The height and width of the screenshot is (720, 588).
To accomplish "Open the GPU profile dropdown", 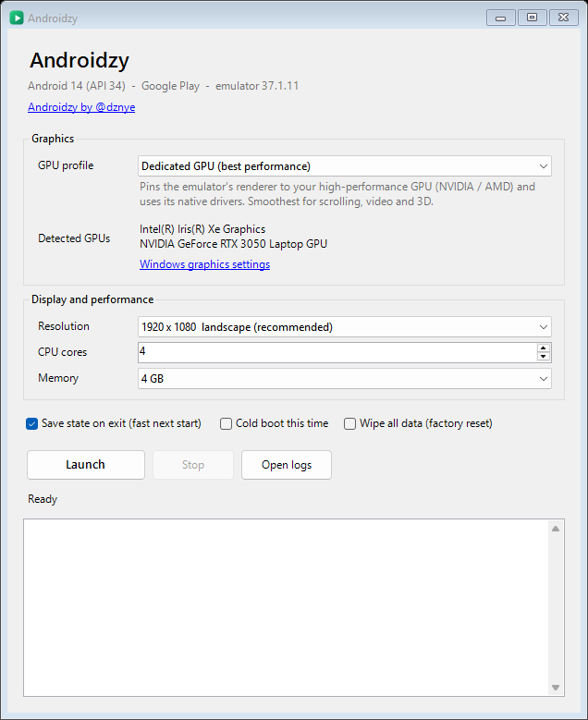I will tap(345, 166).
